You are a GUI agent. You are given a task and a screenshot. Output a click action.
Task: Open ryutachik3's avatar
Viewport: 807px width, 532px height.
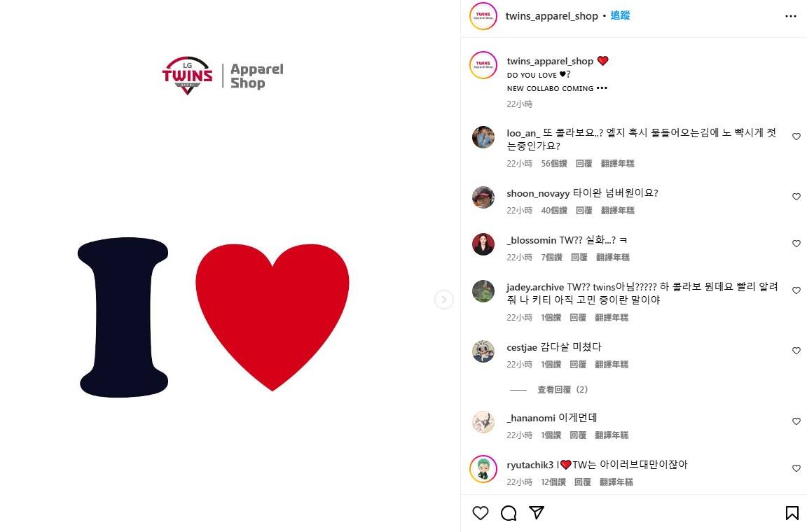[483, 469]
